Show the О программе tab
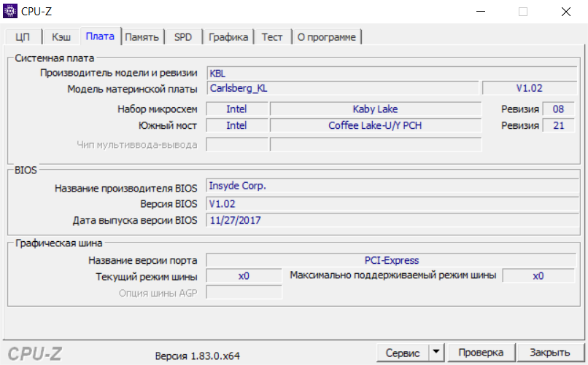 click(x=327, y=37)
